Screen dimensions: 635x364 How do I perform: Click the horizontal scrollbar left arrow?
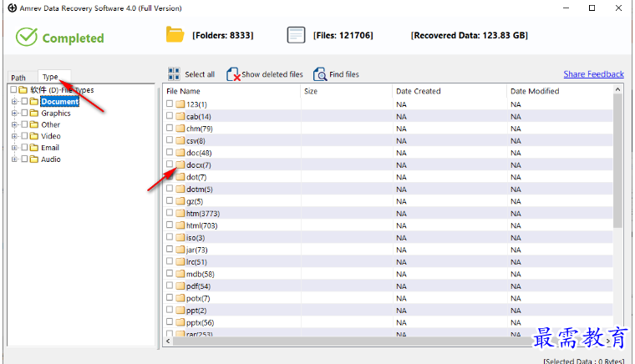tap(168, 341)
